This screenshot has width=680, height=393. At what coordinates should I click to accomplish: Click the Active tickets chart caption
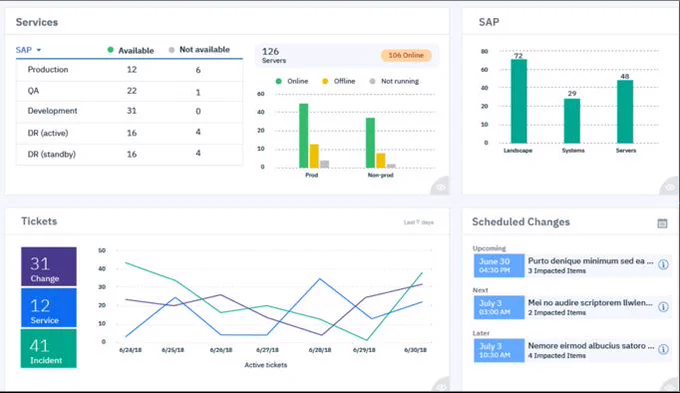pyautogui.click(x=266, y=365)
